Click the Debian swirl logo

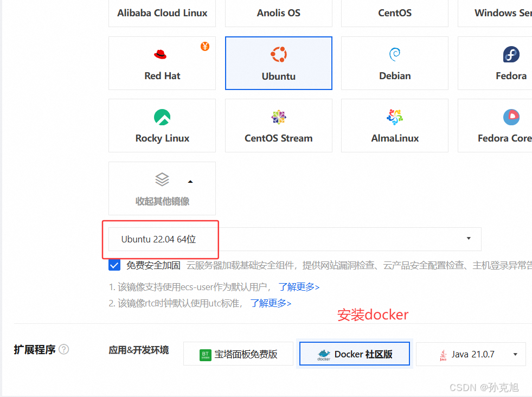tap(395, 54)
